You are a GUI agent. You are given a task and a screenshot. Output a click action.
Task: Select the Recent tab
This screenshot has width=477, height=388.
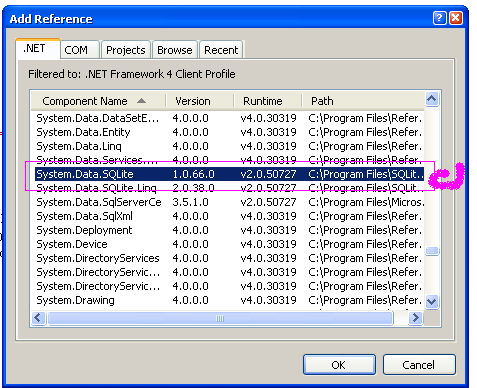(221, 50)
